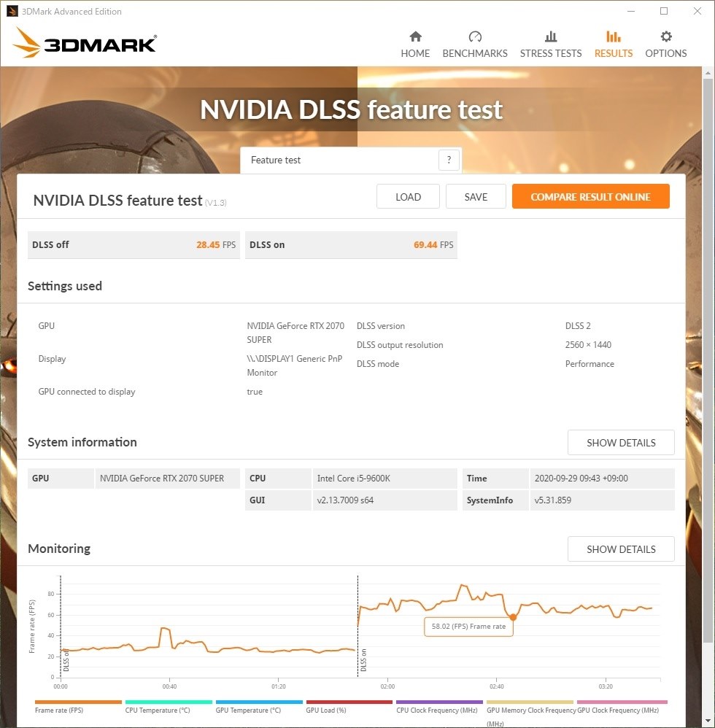Toggle GPU Clock Frequency legend swatch
Image resolution: width=715 pixels, height=728 pixels.
pyautogui.click(x=622, y=702)
